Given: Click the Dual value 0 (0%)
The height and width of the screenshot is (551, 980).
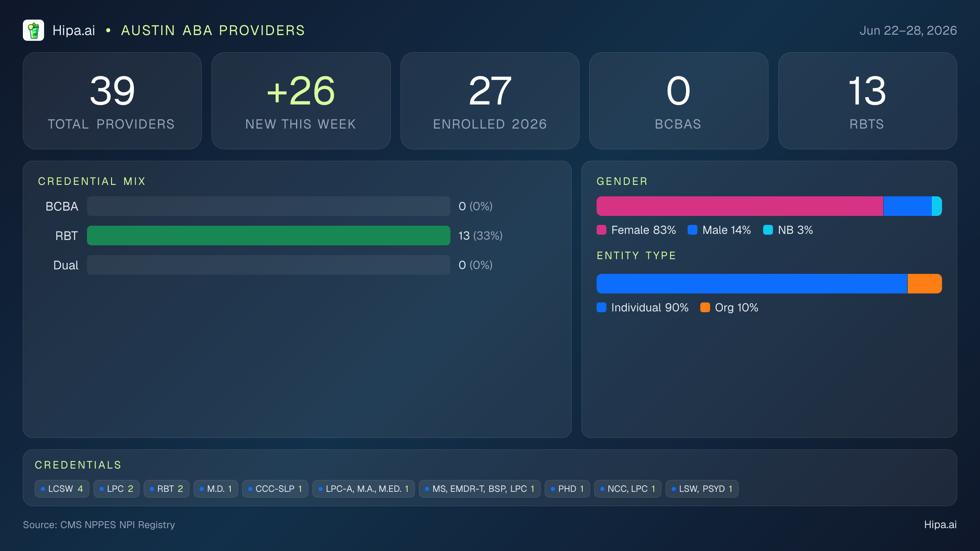Looking at the screenshot, I should tap(475, 265).
